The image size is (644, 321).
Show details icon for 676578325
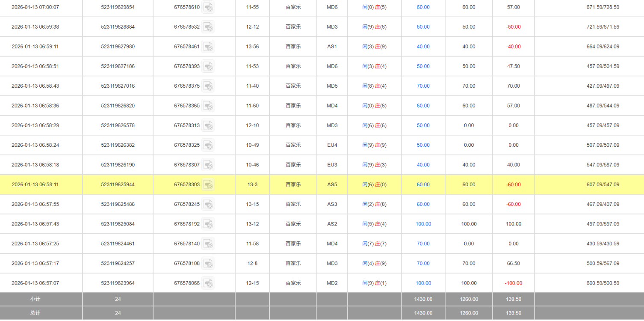point(208,145)
